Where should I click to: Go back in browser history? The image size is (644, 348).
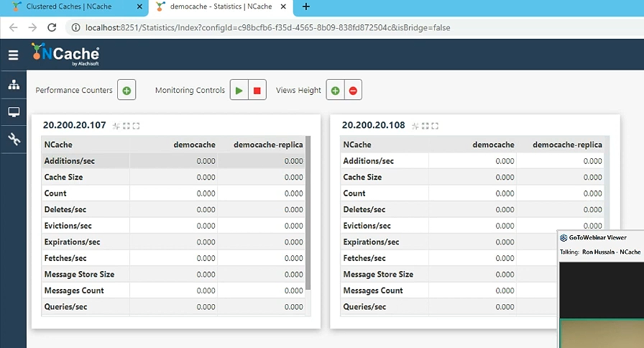click(13, 27)
